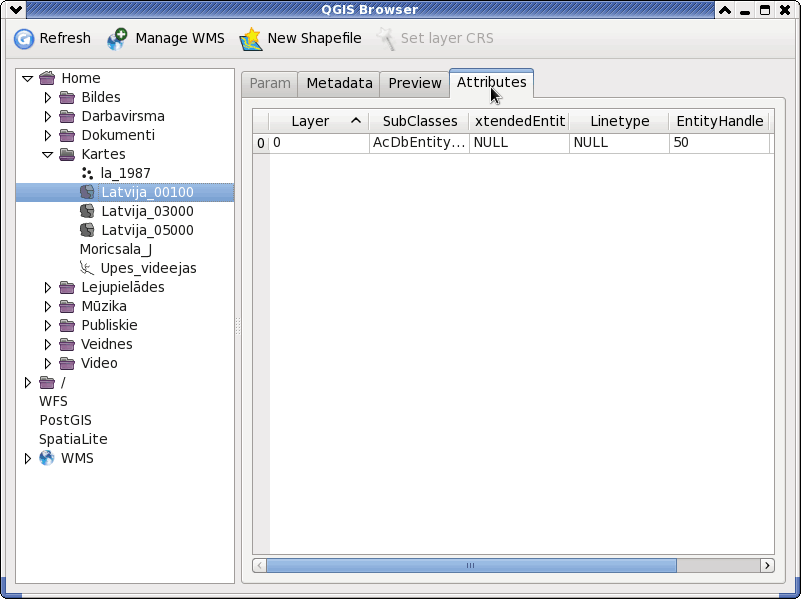The width and height of the screenshot is (801, 599).
Task: Click the Video folder icon
Action: [67, 363]
